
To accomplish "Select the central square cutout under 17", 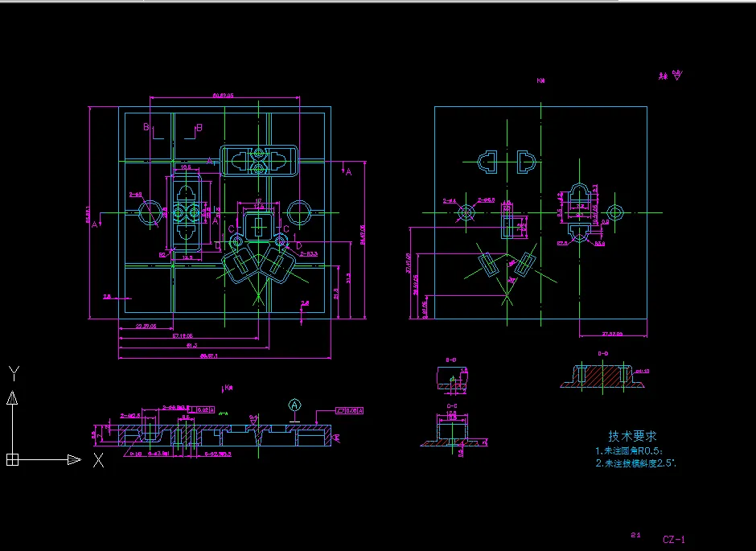I will tap(259, 225).
